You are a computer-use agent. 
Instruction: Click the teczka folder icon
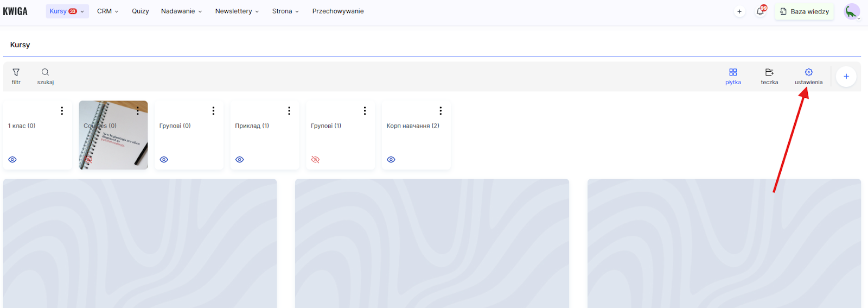(769, 72)
